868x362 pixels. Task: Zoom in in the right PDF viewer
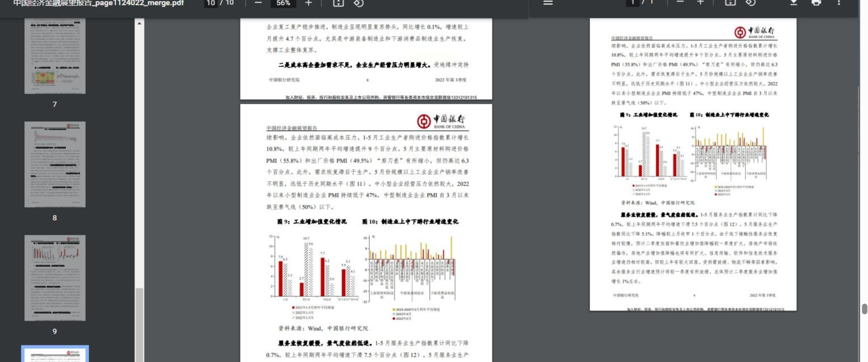[x=700, y=3]
